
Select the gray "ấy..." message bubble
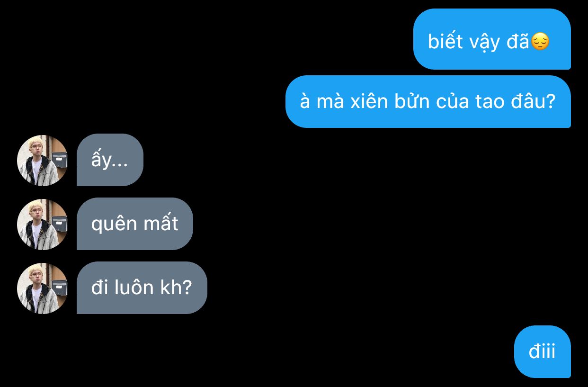coord(110,160)
